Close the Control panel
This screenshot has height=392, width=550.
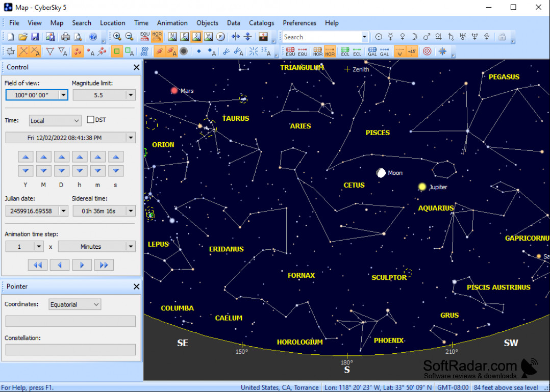coord(136,67)
